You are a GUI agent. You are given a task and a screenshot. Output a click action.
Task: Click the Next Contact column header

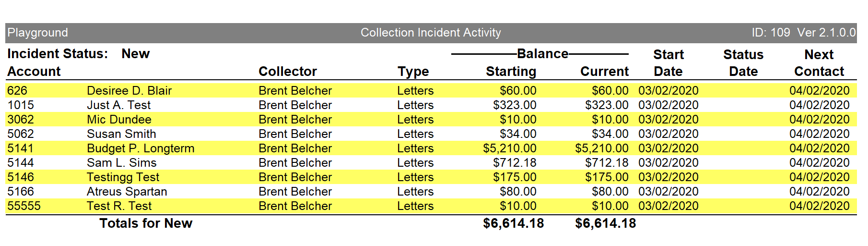click(819, 63)
